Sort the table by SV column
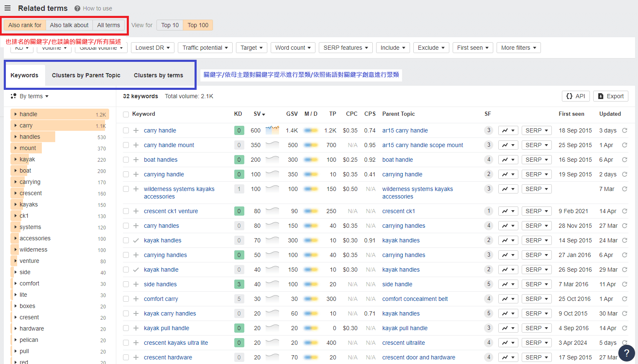 pos(259,114)
